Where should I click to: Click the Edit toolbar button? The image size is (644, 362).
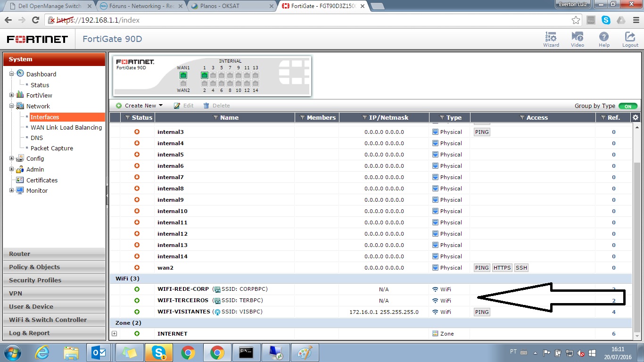[184, 106]
